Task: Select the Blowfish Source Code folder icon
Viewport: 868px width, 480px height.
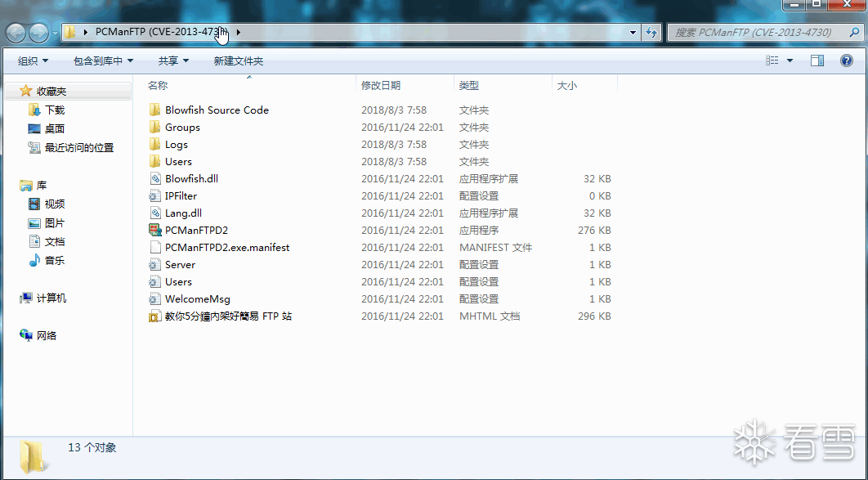Action: pyautogui.click(x=155, y=110)
